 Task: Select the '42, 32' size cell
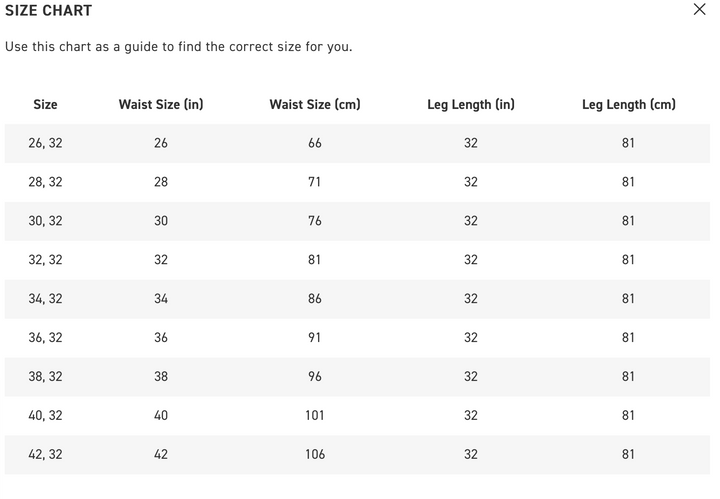click(x=45, y=455)
